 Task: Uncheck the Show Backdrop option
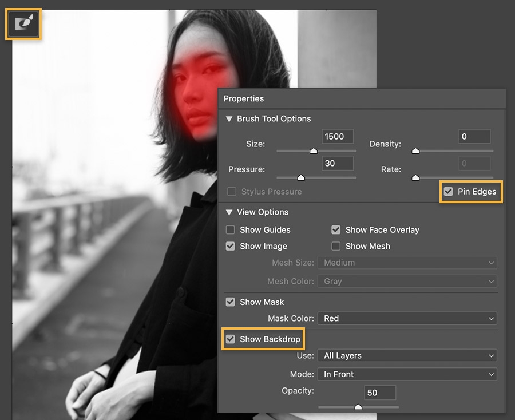pyautogui.click(x=230, y=339)
